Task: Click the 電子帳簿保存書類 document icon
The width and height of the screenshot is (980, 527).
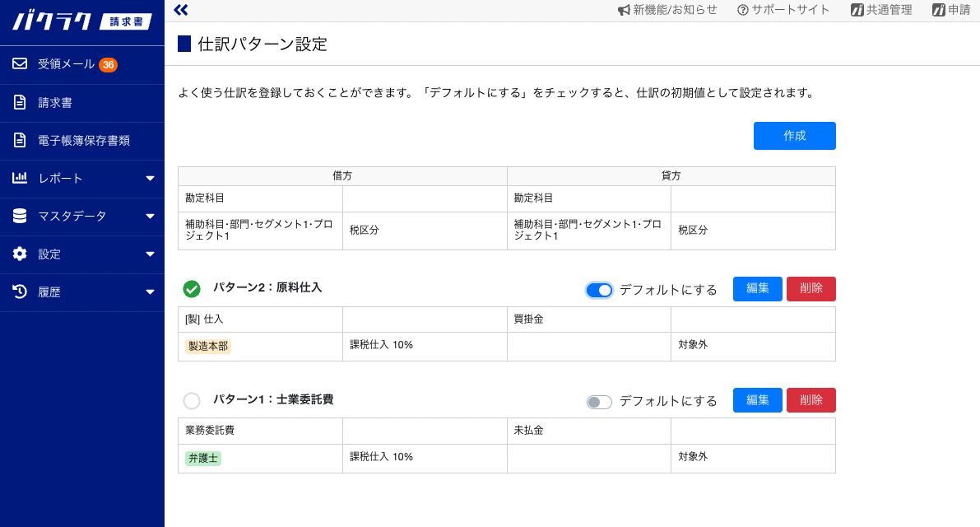Action: (x=20, y=140)
